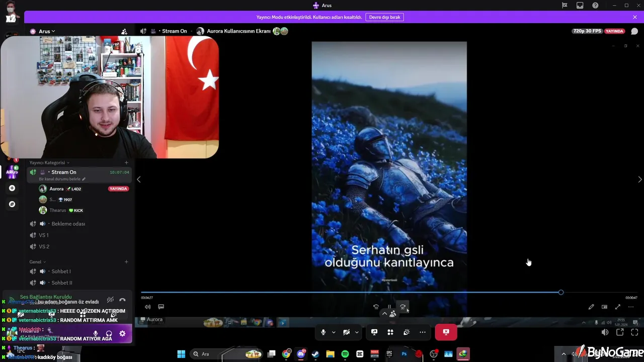Click the pencil edit icon in video player
Viewport: 644px width, 362px height.
(x=591, y=307)
